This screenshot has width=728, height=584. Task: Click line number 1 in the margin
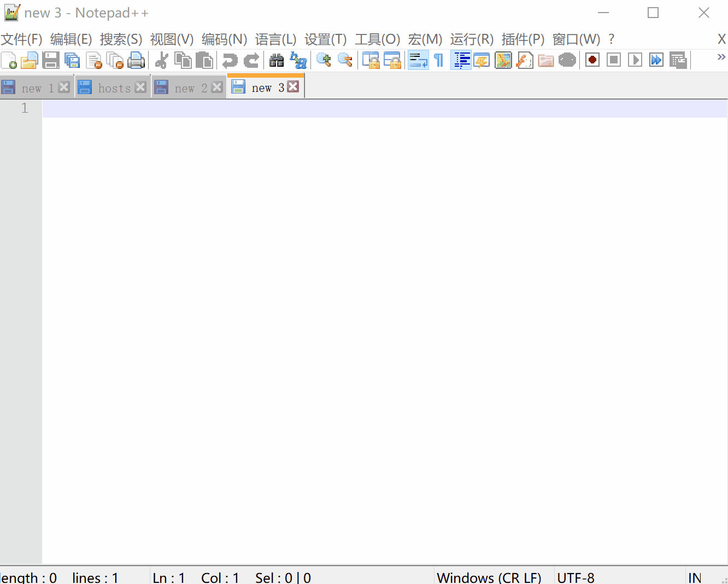(x=25, y=108)
